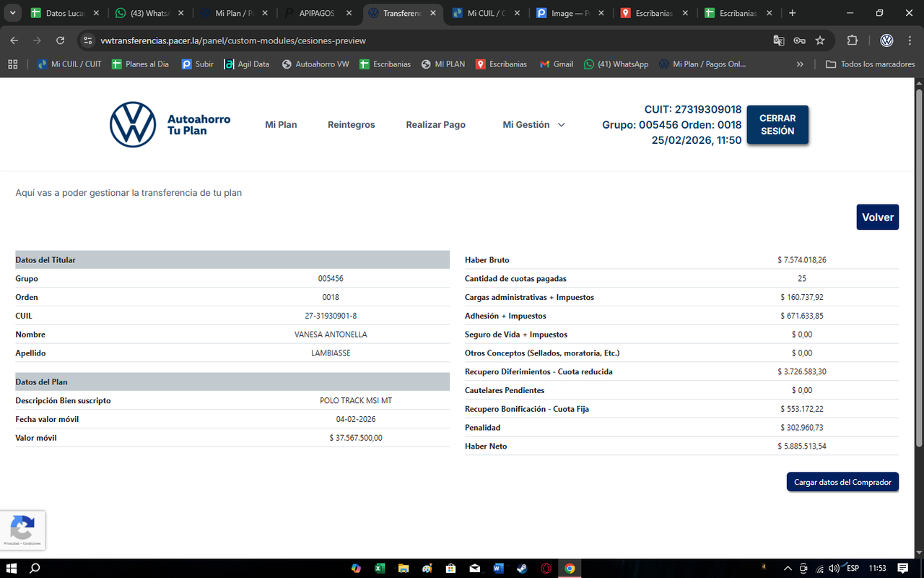Open File Explorer from the taskbar
The width and height of the screenshot is (924, 578).
click(404, 569)
